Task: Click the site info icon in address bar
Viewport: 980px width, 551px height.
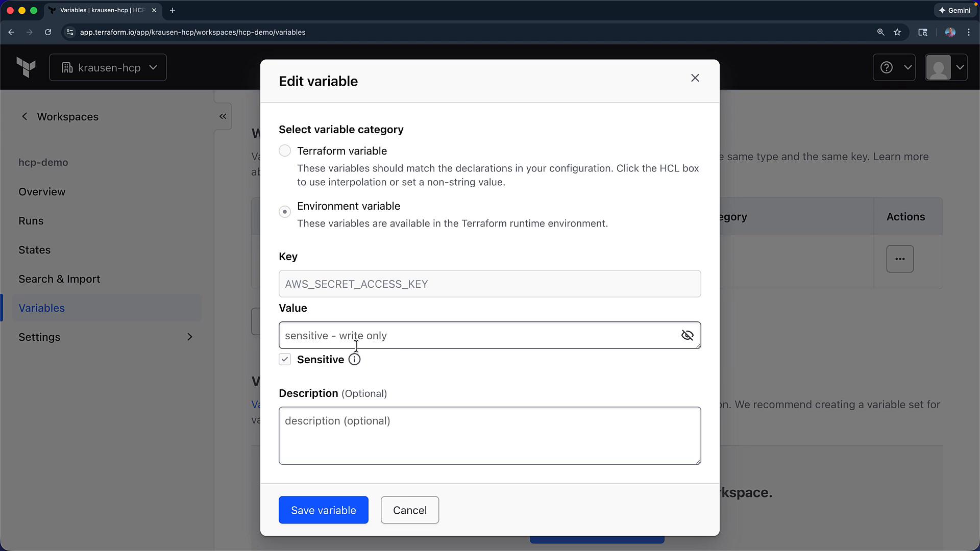Action: coord(70,32)
